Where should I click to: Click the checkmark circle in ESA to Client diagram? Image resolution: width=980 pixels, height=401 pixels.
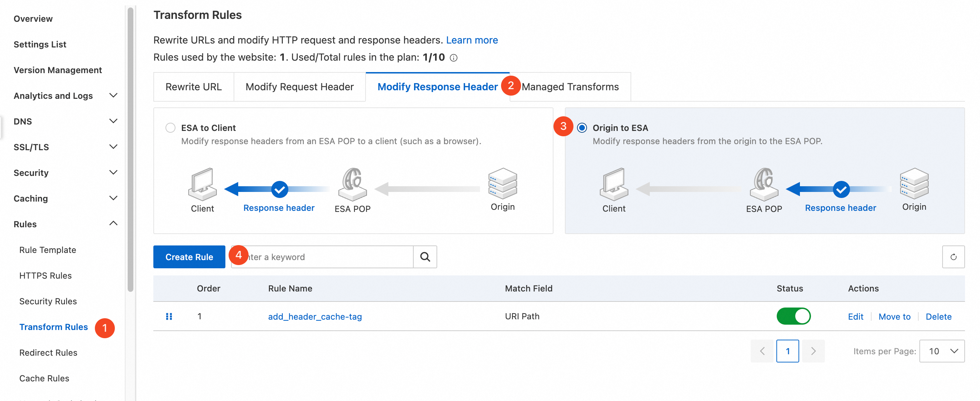pyautogui.click(x=280, y=189)
